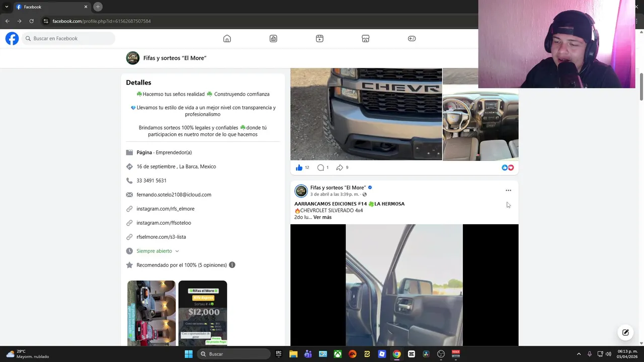Open Xbox app from the taskbar

(x=338, y=354)
